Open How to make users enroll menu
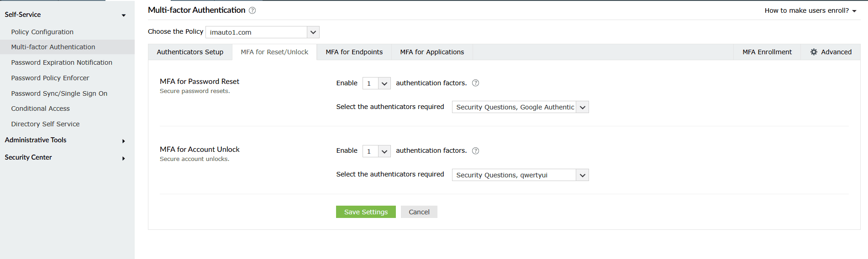This screenshot has width=868, height=259. pos(810,10)
